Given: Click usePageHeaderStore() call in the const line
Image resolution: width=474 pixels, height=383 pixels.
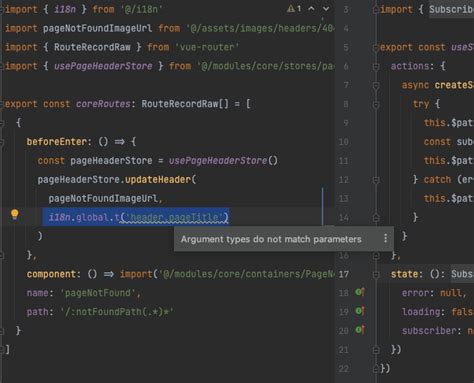Looking at the screenshot, I should click(x=223, y=161).
